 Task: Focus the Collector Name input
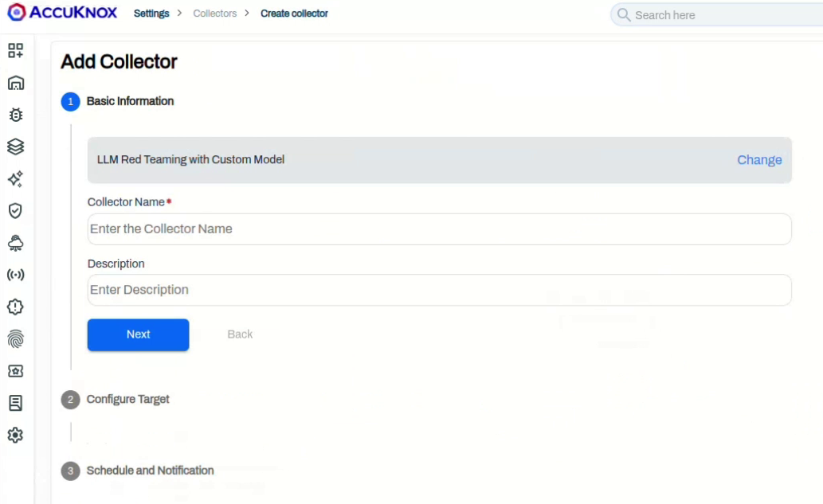coord(439,229)
